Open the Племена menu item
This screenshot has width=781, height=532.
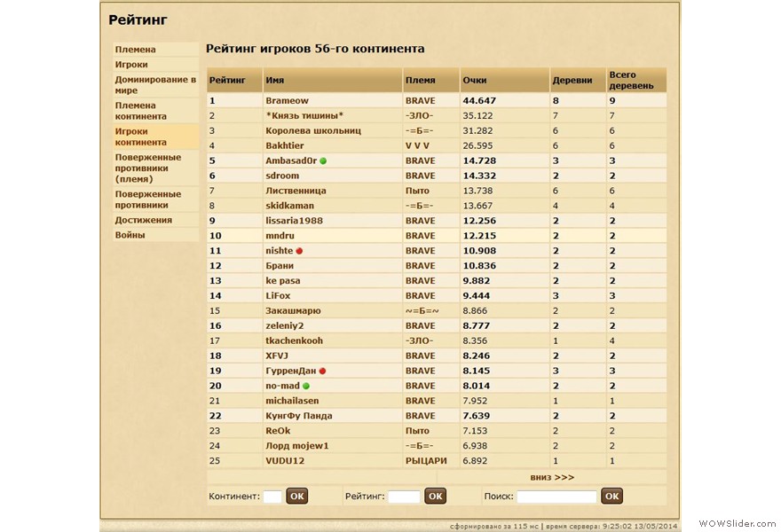pyautogui.click(x=135, y=50)
